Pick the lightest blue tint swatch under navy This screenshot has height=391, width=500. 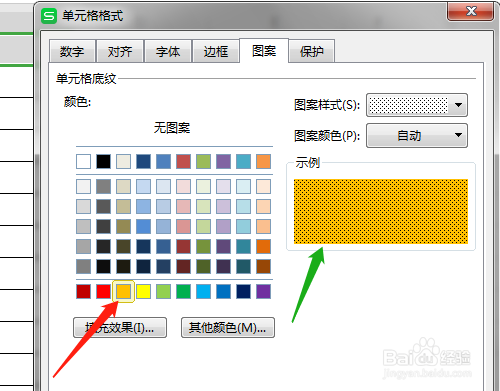click(x=143, y=186)
